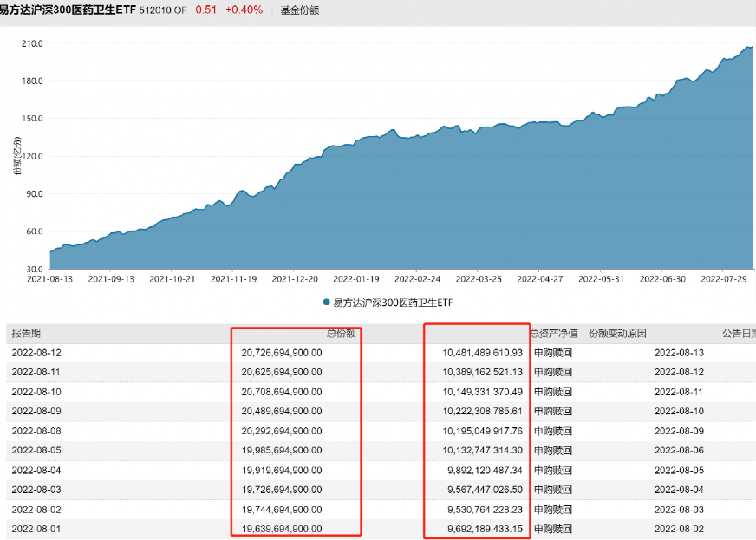Click total shares value 20,726,694,900.00
The image size is (756, 540).
(282, 353)
